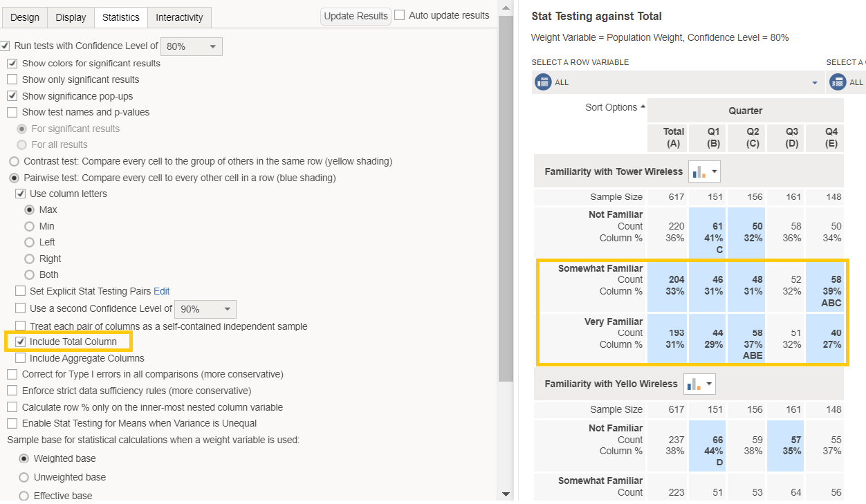Viewport: 866px width, 504px height.
Task: Select Effective base radio
Action: (x=24, y=496)
